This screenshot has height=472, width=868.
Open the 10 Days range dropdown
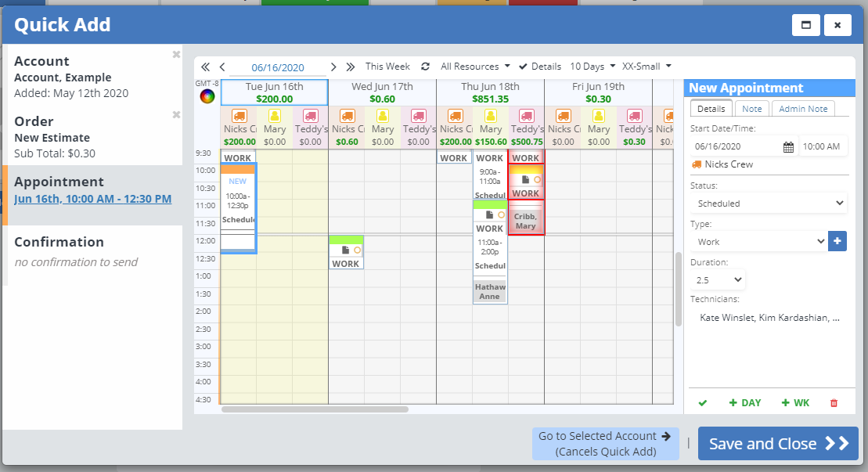592,67
